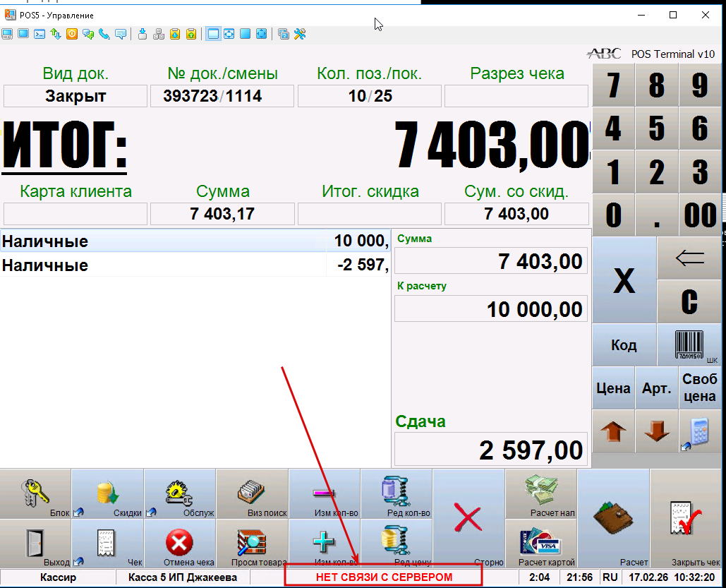This screenshot has width=726, height=588.
Task: Click the keyboard keys (Ctrl-Alt-Del) toolbar icon
Action: (159, 34)
